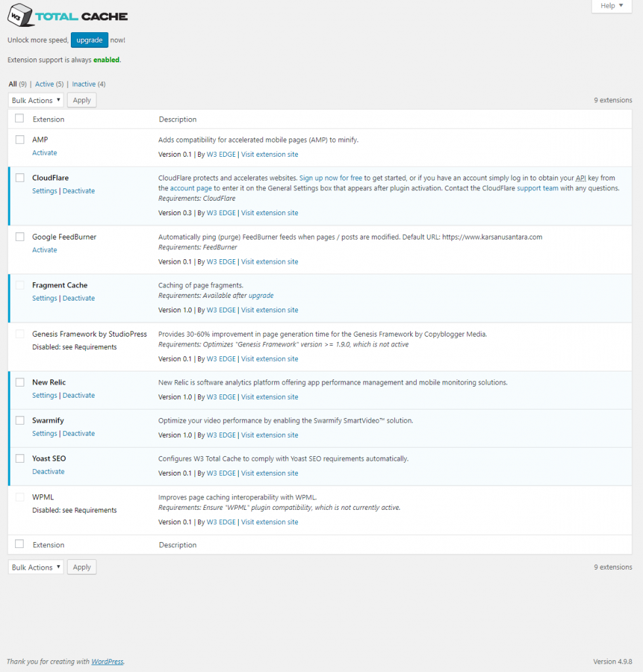Filter list by Inactive extensions
The image size is (643, 672).
[x=83, y=84]
